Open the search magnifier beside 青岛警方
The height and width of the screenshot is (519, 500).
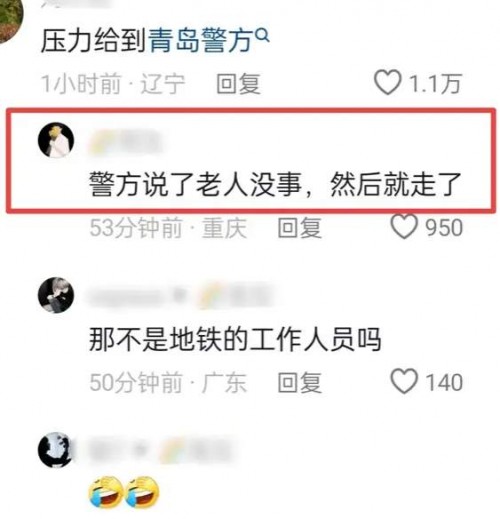(263, 35)
